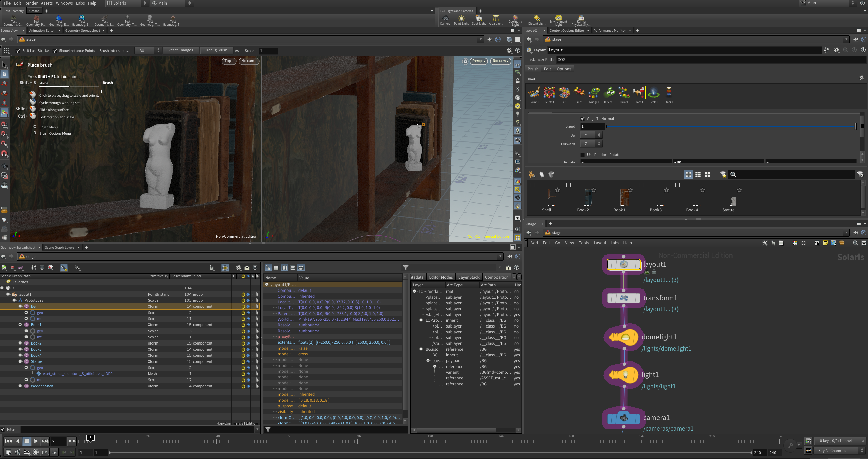Open the Persp viewport dropdown
Image resolution: width=868 pixels, height=459 pixels.
pyautogui.click(x=479, y=61)
